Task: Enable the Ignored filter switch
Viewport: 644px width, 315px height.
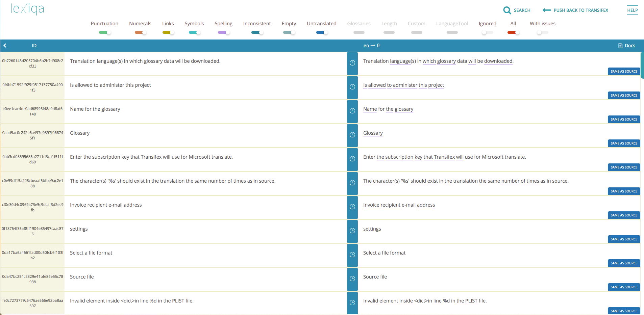Action: coord(488,32)
